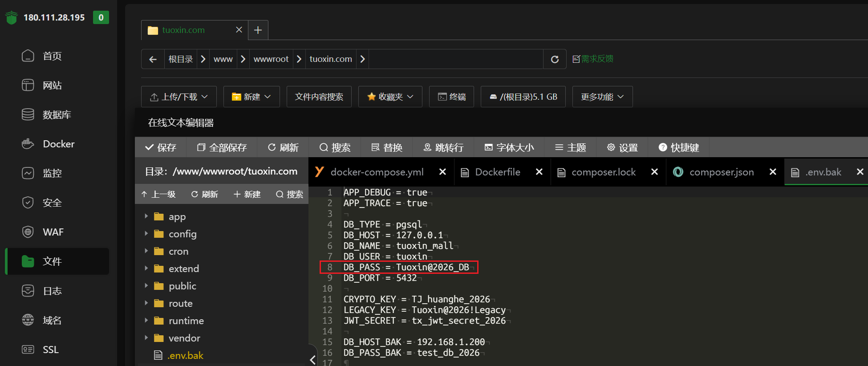Click 新建 in the directory panel

coord(247,194)
